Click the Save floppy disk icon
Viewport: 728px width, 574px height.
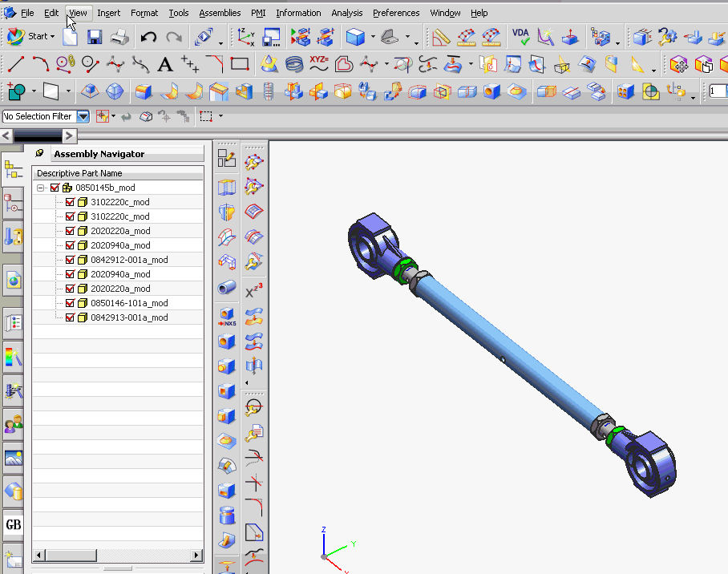[95, 37]
